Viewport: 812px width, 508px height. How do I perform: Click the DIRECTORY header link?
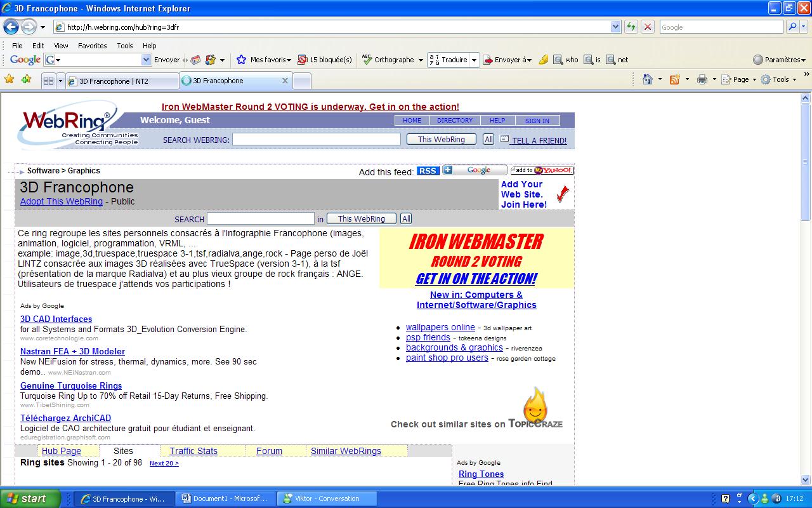(x=455, y=121)
